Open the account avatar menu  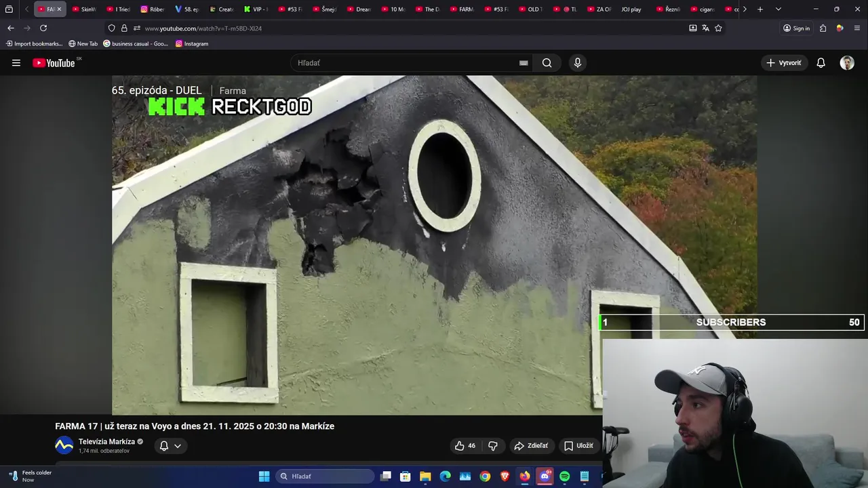pos(847,63)
